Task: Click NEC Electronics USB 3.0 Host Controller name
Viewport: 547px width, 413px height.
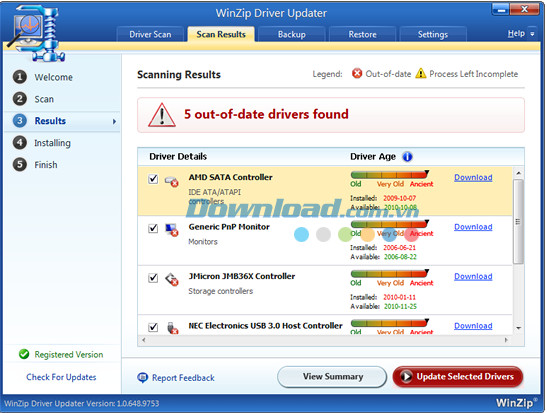Action: click(x=265, y=326)
